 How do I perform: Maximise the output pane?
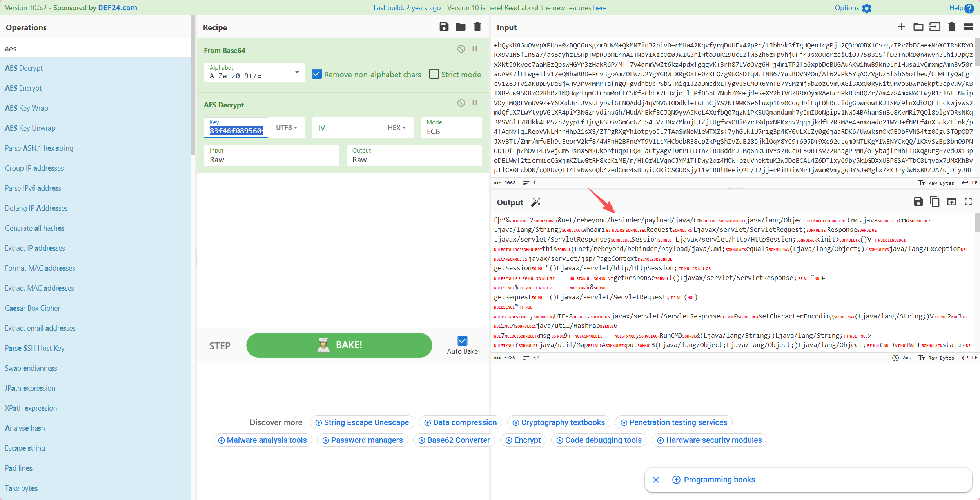[x=968, y=202]
